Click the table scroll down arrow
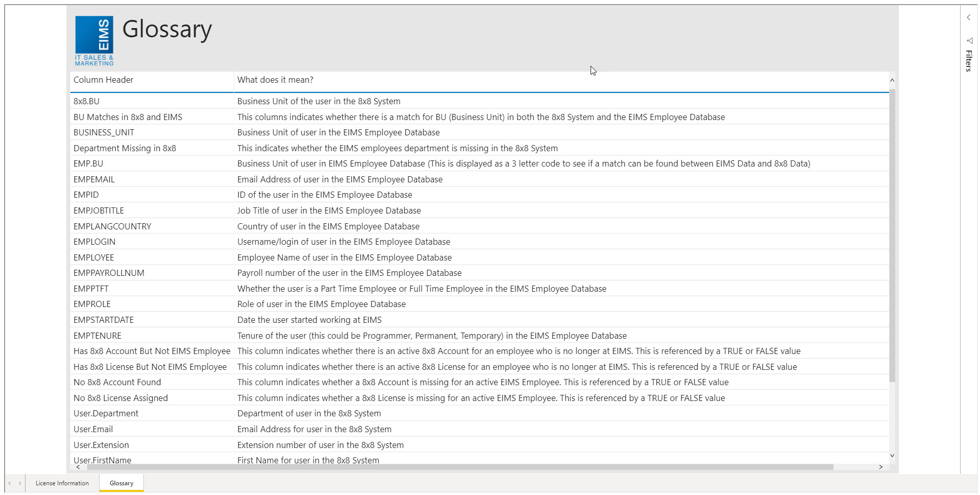The width and height of the screenshot is (980, 495). [892, 456]
